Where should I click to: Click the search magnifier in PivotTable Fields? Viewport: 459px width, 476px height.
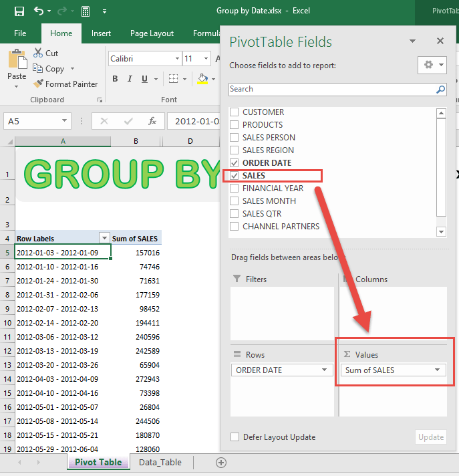440,90
